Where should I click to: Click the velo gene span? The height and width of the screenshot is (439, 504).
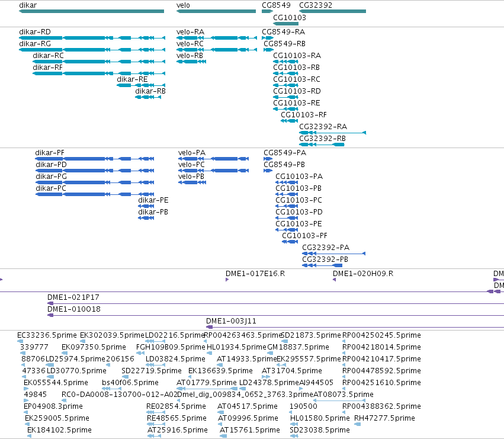pos(216,11)
